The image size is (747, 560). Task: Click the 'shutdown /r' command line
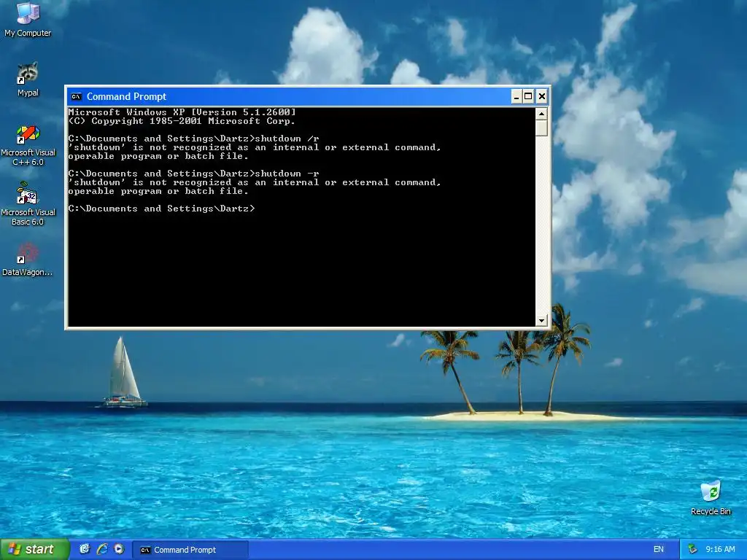[x=193, y=139]
